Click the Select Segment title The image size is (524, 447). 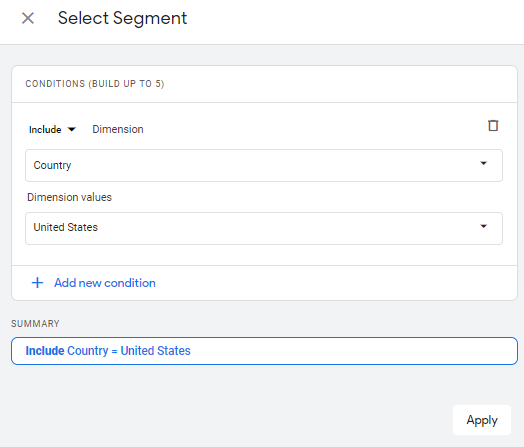[122, 18]
